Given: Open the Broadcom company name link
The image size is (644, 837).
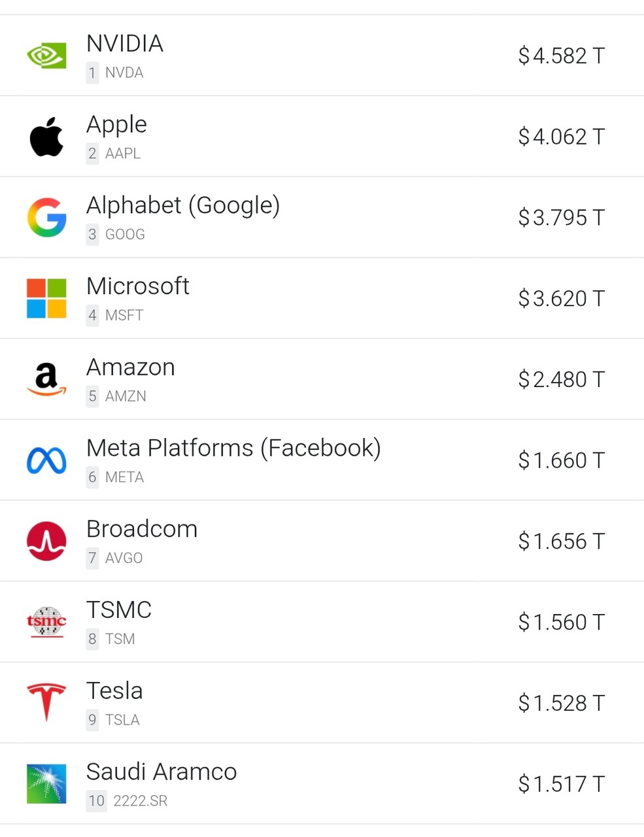Looking at the screenshot, I should tap(142, 529).
